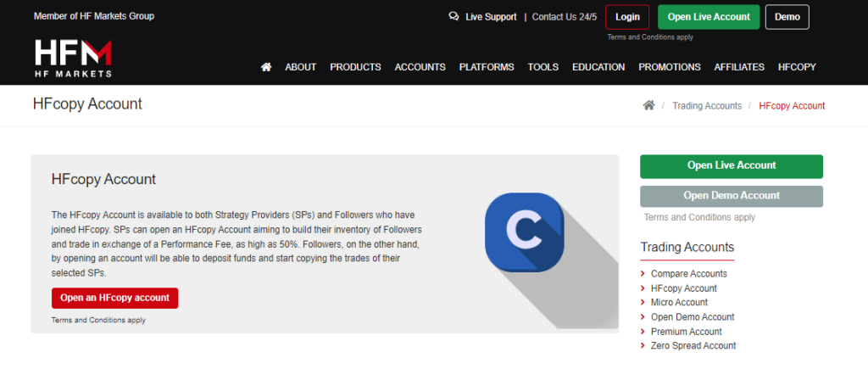The image size is (868, 369).
Task: Open the HFCOPY menu item
Action: point(797,67)
